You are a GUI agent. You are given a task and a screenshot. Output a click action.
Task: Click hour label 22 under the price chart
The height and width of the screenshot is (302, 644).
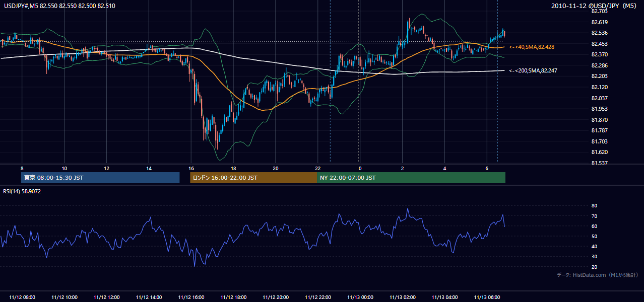318,168
